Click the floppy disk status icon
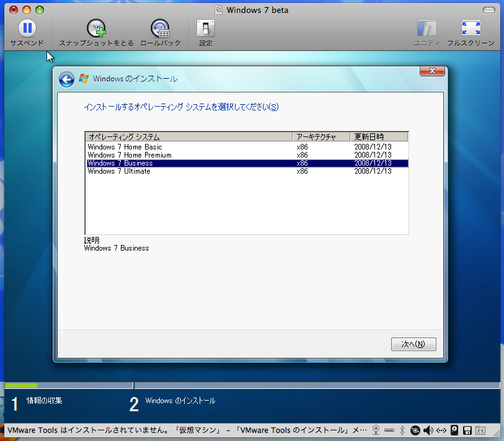 [x=467, y=430]
